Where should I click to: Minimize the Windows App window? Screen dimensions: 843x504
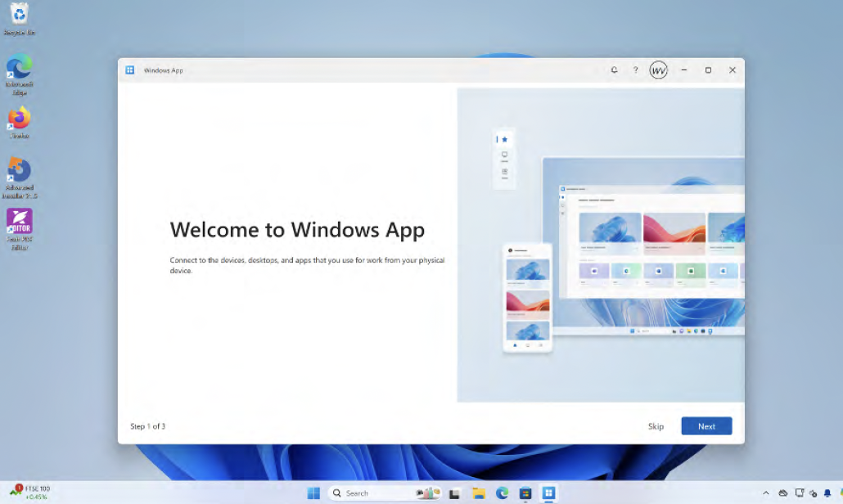(684, 70)
